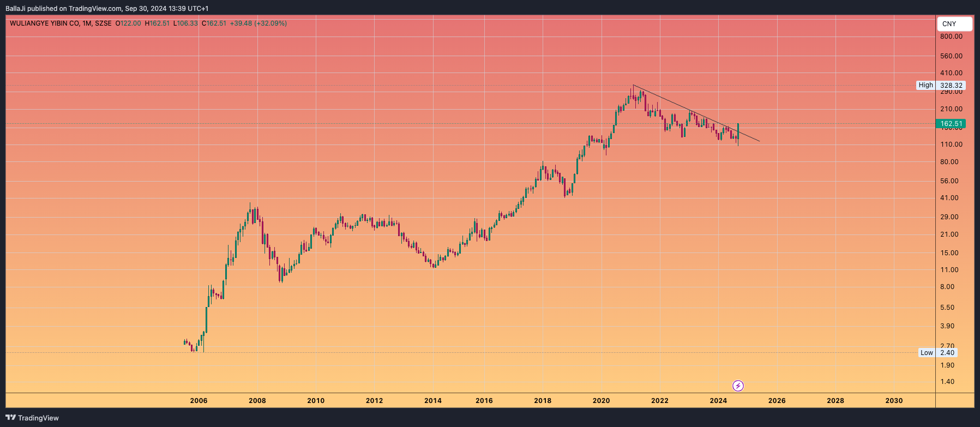Viewport: 980px width, 427px height.
Task: Click the green 162.51 current price label
Action: [x=951, y=124]
